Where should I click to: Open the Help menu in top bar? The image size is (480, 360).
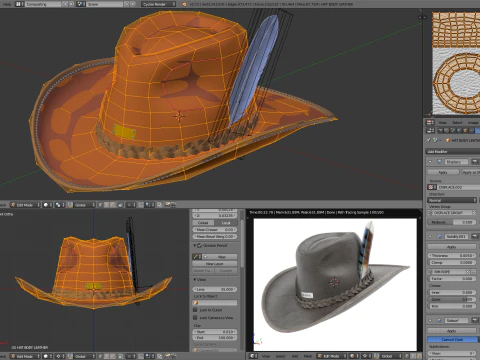(6, 4)
